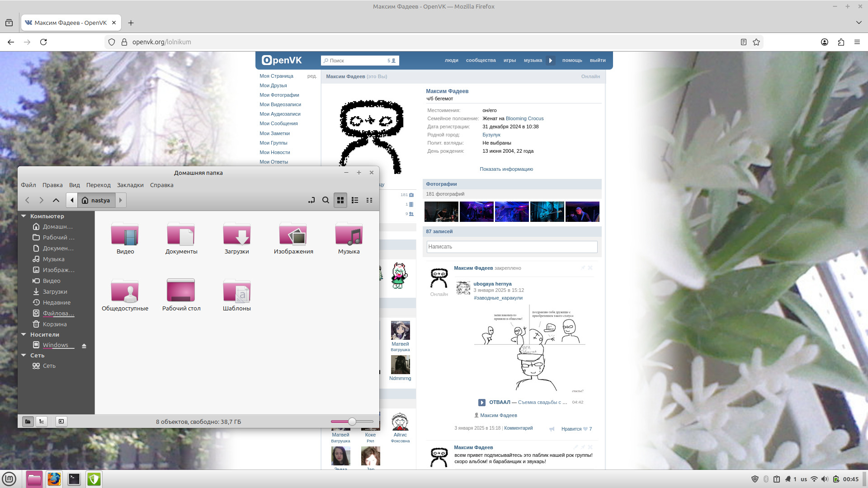This screenshot has height=488, width=868.
Task: Click the Firefox taskbar icon
Action: [54, 479]
